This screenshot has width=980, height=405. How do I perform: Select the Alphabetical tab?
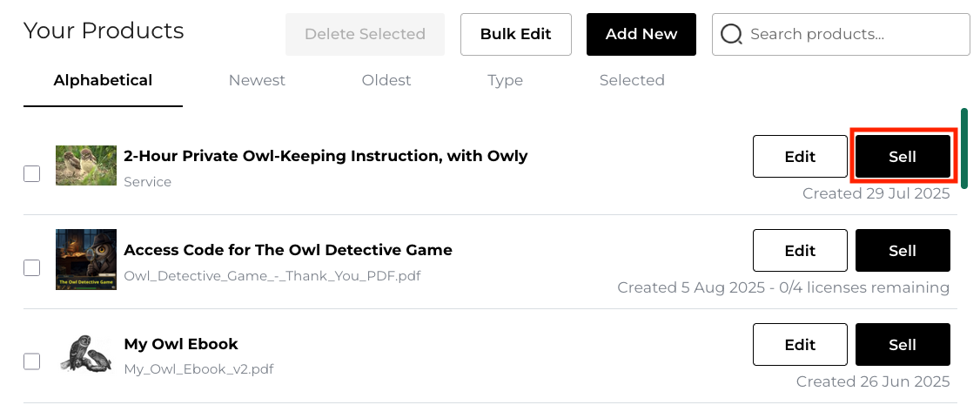(x=103, y=80)
